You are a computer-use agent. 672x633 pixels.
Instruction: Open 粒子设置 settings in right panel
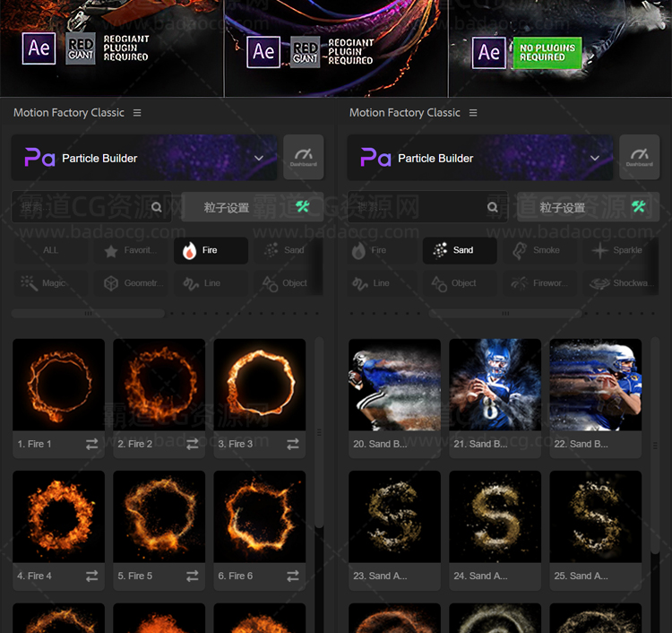click(589, 207)
